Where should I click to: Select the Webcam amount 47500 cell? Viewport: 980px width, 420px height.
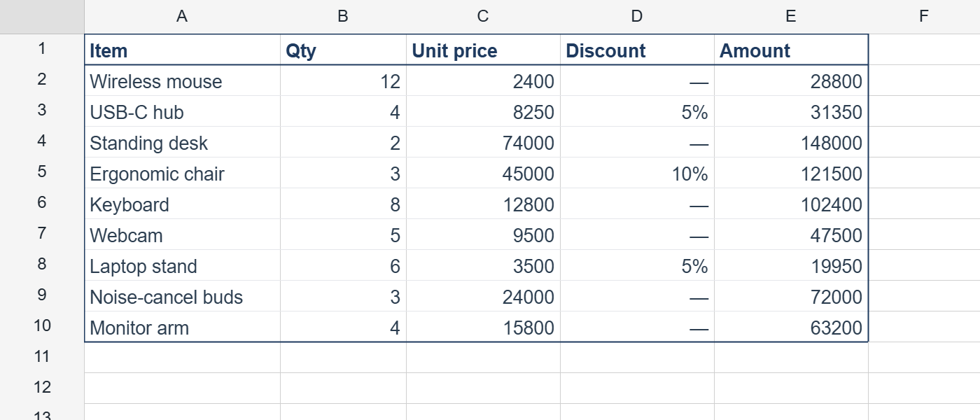tap(791, 234)
